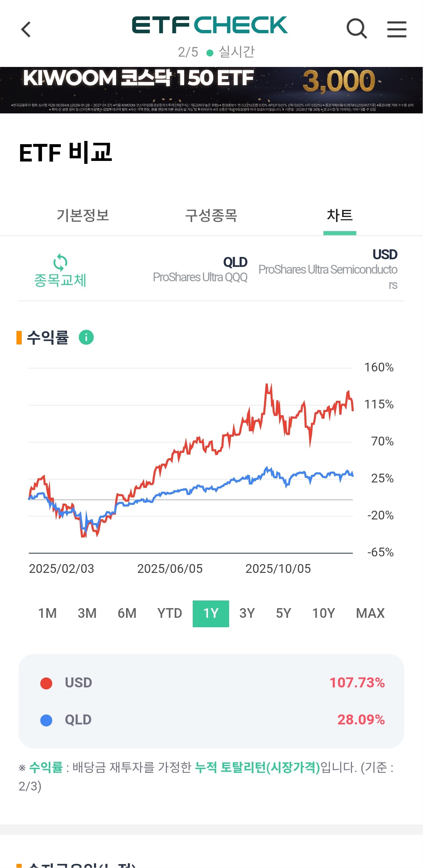Click the blue QLD legend dot
The height and width of the screenshot is (868, 423).
46,720
